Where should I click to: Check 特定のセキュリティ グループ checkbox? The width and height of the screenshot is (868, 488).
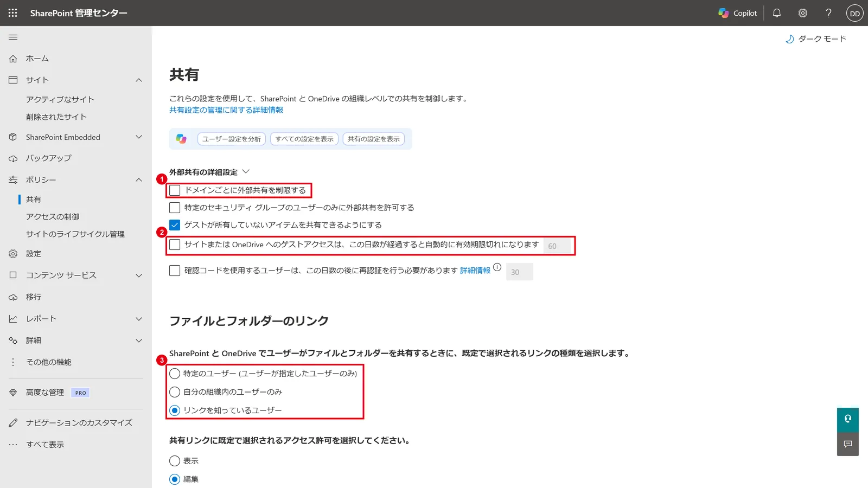point(175,208)
